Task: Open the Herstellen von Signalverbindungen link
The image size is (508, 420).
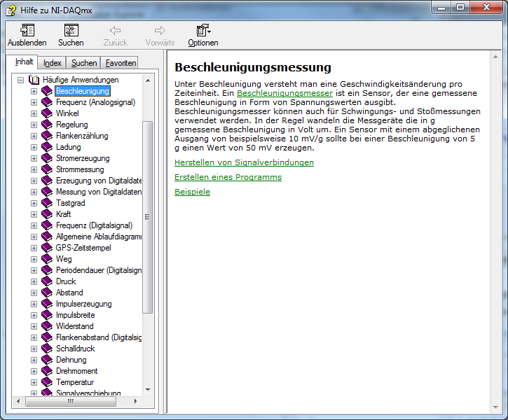Action: click(244, 162)
